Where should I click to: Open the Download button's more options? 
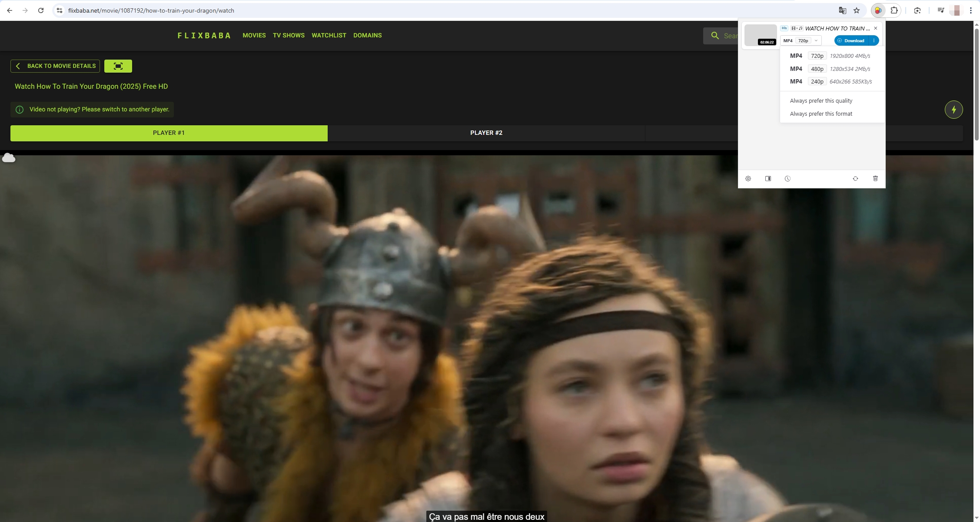tap(874, 40)
